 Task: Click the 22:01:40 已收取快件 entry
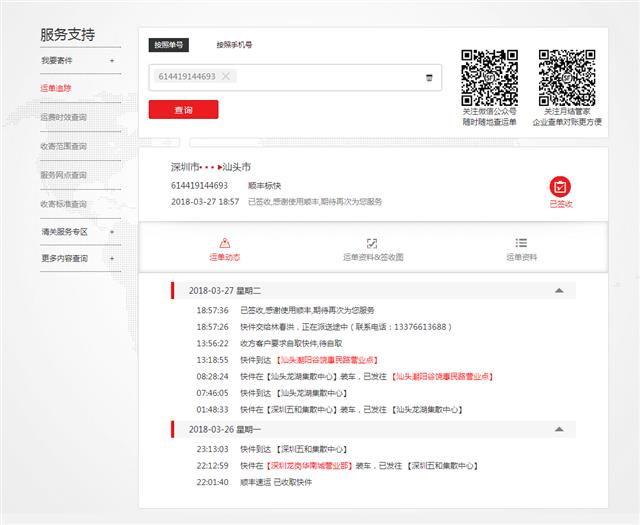point(254,482)
